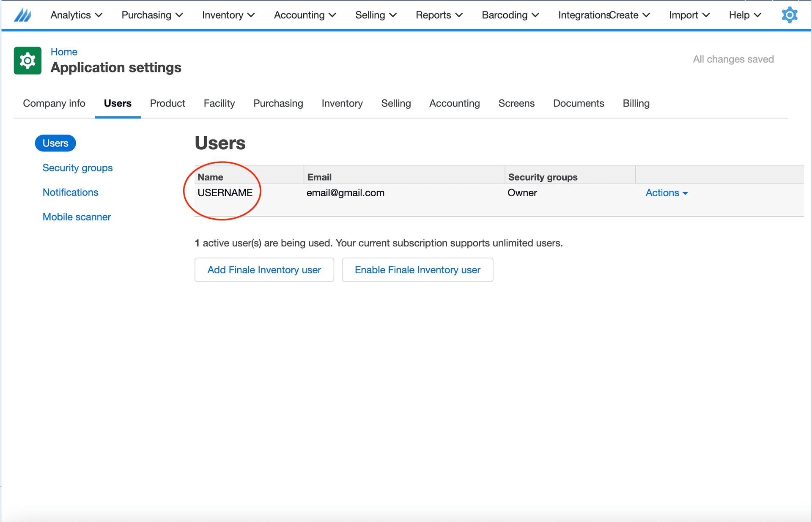Viewport: 812px width, 522px height.
Task: Go to the Documents tab
Action: [x=578, y=103]
